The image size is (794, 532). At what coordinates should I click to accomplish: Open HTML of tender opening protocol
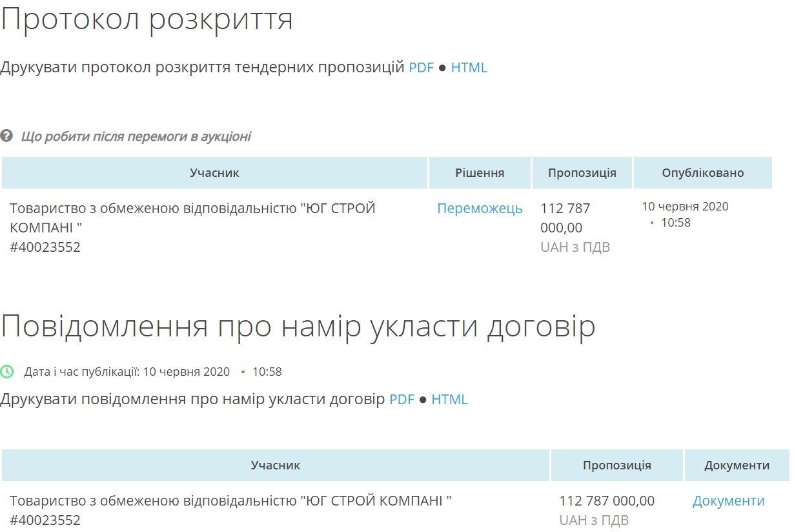469,67
